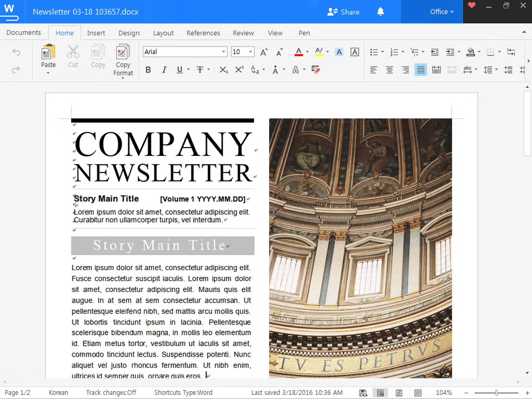Apply subscript formatting
532x399 pixels.
(223, 70)
